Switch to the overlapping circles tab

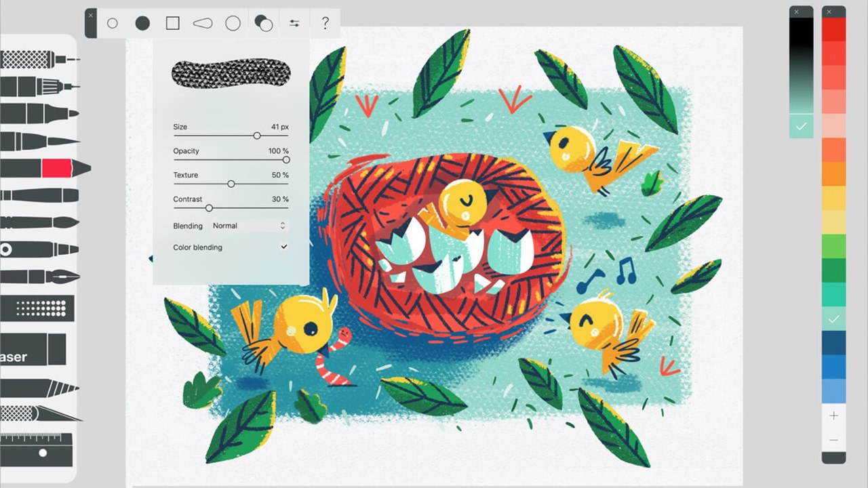click(263, 24)
